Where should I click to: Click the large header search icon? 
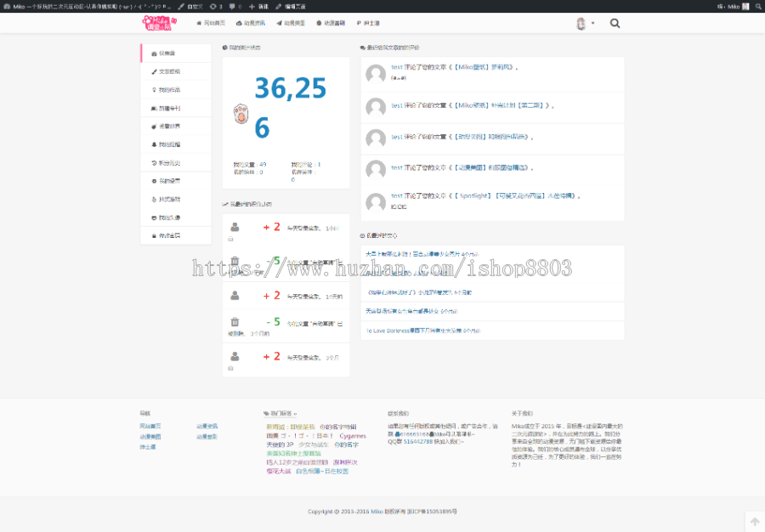click(x=615, y=23)
